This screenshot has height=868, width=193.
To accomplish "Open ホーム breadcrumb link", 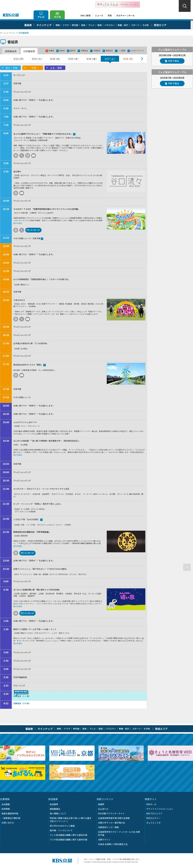I will coord(3,33).
